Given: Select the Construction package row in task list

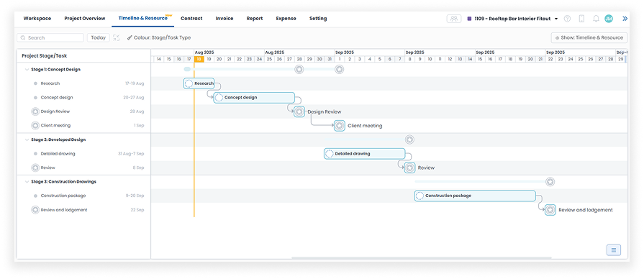Looking at the screenshot, I should coord(83,196).
